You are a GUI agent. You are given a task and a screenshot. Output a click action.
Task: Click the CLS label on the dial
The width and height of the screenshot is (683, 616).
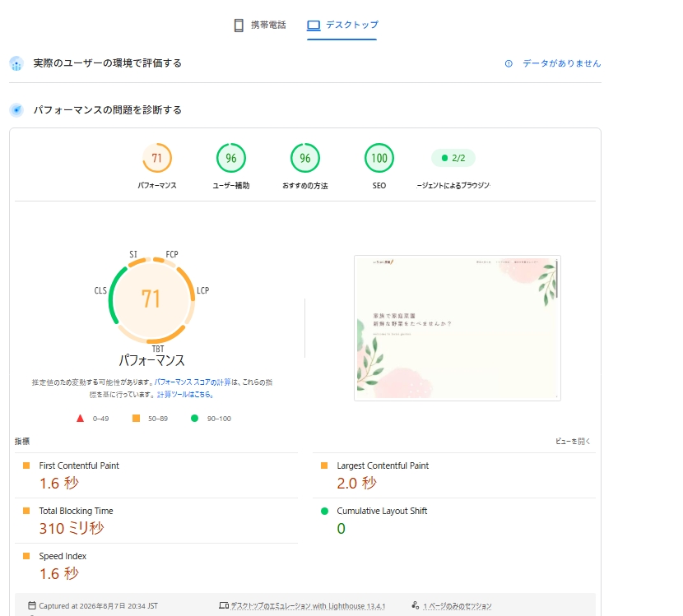click(100, 290)
